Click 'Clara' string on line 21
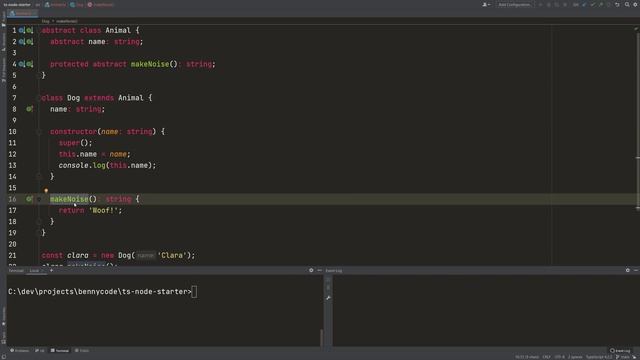 (172, 256)
